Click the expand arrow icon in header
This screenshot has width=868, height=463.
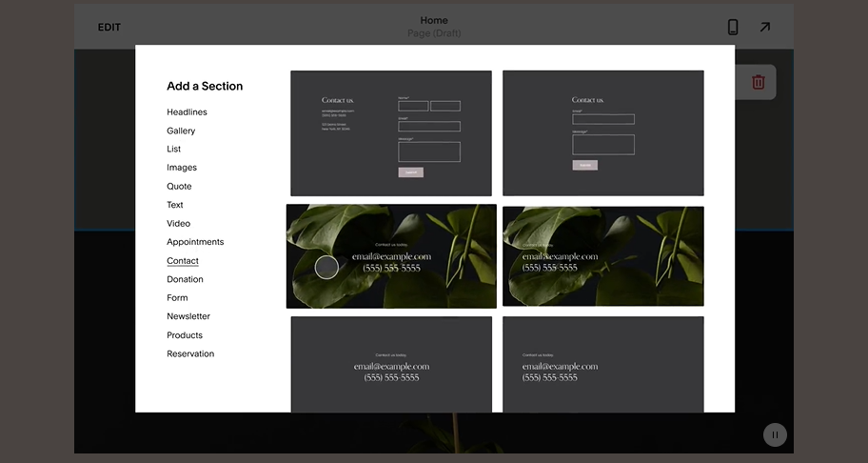click(764, 28)
